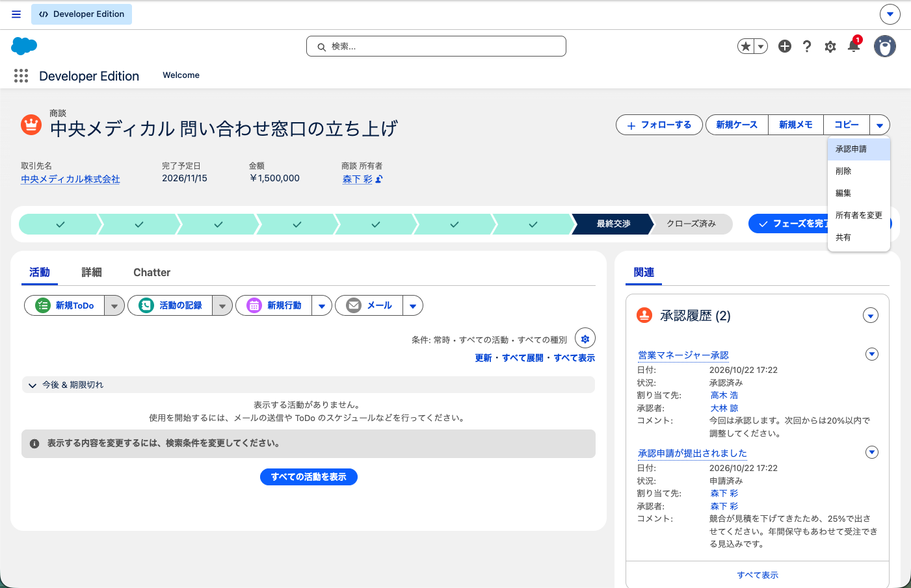
Task: Click the first completed path stage
Action: (x=60, y=224)
